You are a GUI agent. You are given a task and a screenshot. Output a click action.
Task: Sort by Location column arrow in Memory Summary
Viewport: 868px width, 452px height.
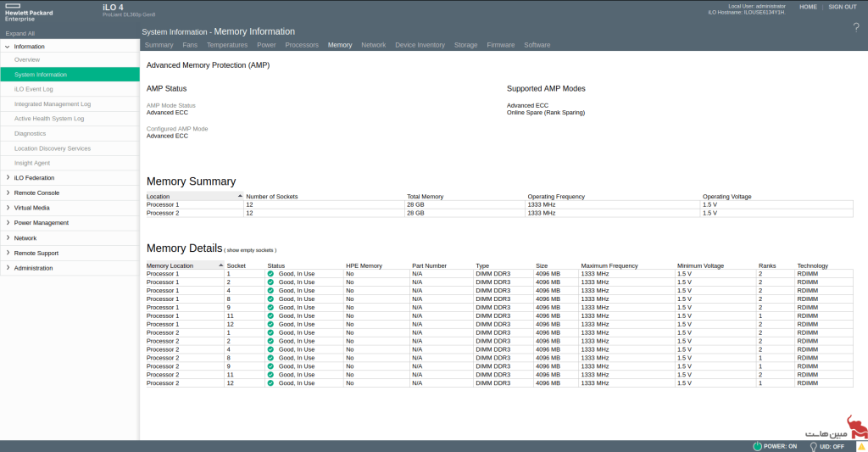[x=240, y=196]
